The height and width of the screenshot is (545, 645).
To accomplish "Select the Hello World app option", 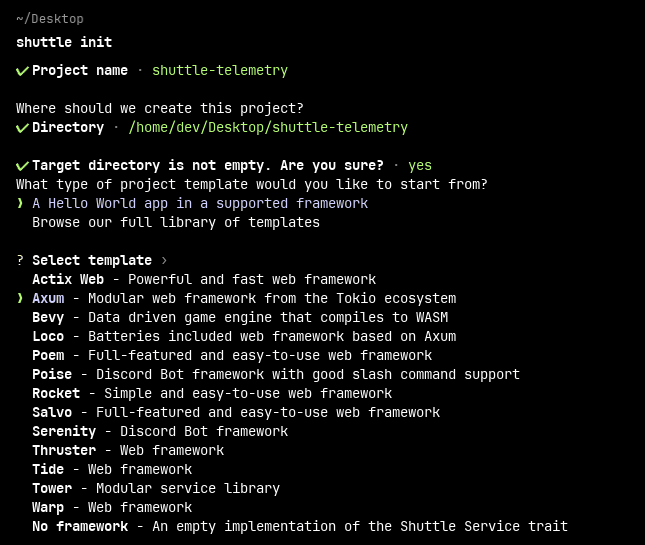I will click(x=200, y=203).
